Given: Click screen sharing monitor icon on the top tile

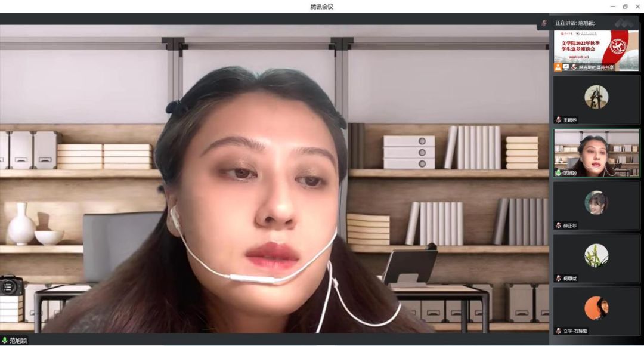Looking at the screenshot, I should 565,67.
